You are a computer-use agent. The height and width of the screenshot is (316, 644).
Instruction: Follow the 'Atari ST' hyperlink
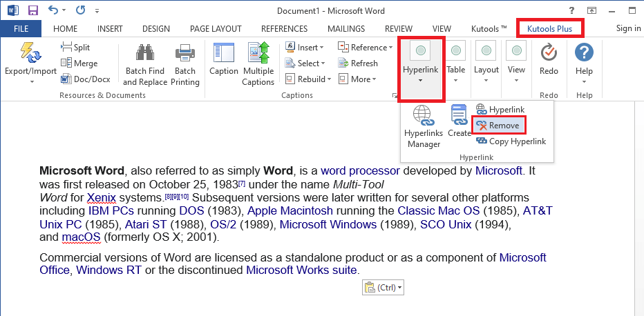coord(145,225)
